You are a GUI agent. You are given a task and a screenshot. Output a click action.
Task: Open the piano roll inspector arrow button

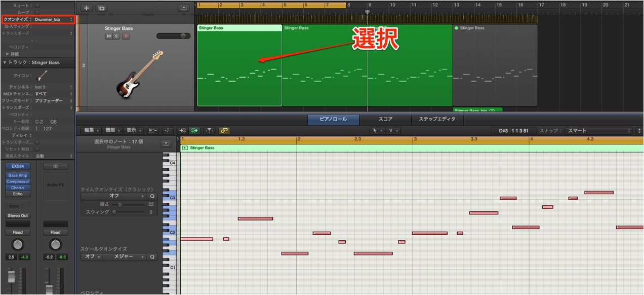click(x=166, y=144)
